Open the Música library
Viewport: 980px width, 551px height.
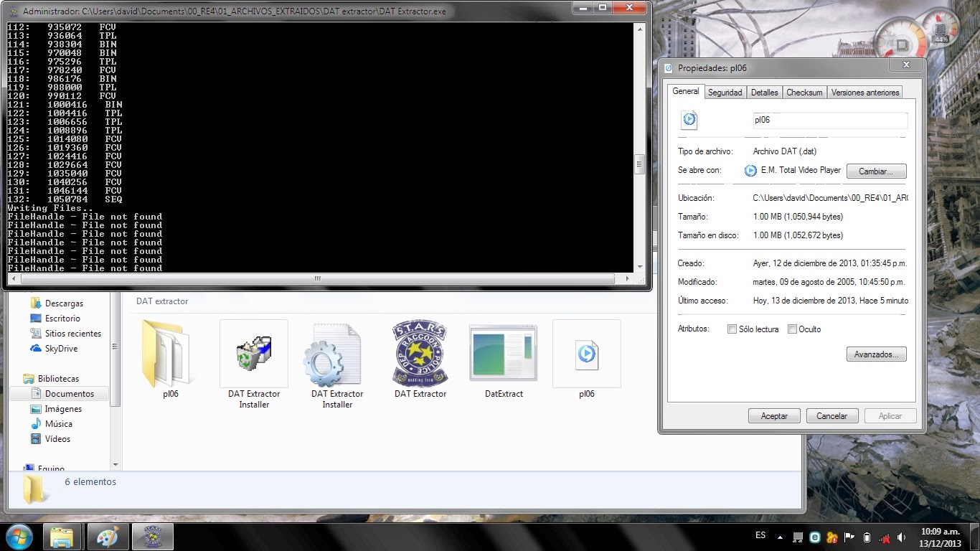[58, 424]
